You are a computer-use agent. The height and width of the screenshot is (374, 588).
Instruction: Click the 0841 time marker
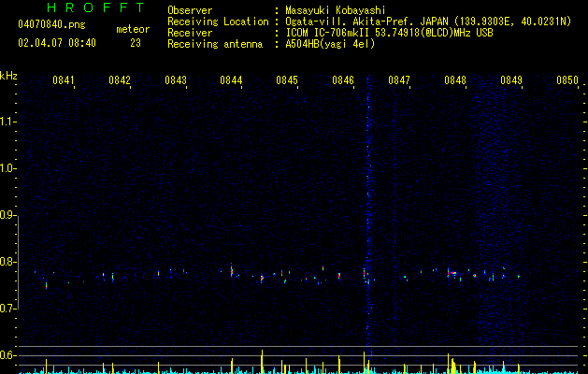point(64,80)
